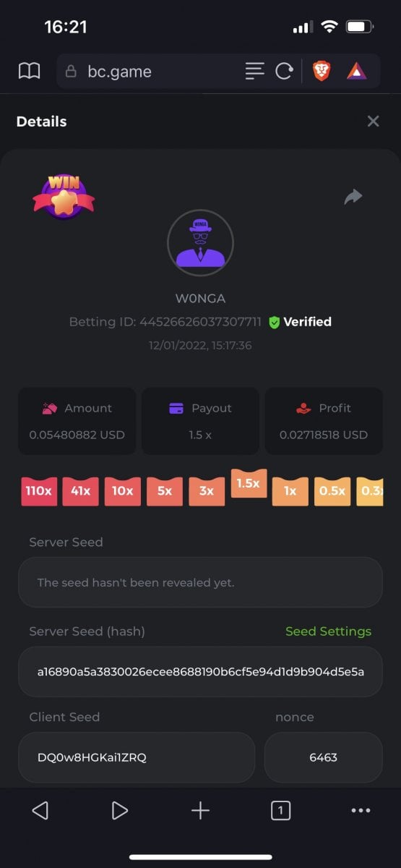Image resolution: width=401 pixels, height=868 pixels.
Task: Open a new tab with plus
Action: coord(200,811)
